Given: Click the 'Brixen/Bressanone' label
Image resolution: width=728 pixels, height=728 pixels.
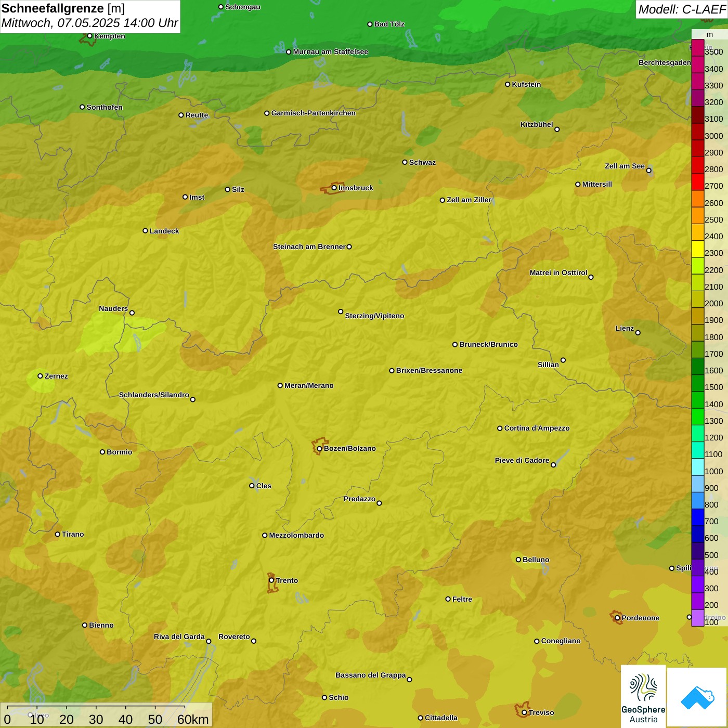Looking at the screenshot, I should pyautogui.click(x=429, y=370).
